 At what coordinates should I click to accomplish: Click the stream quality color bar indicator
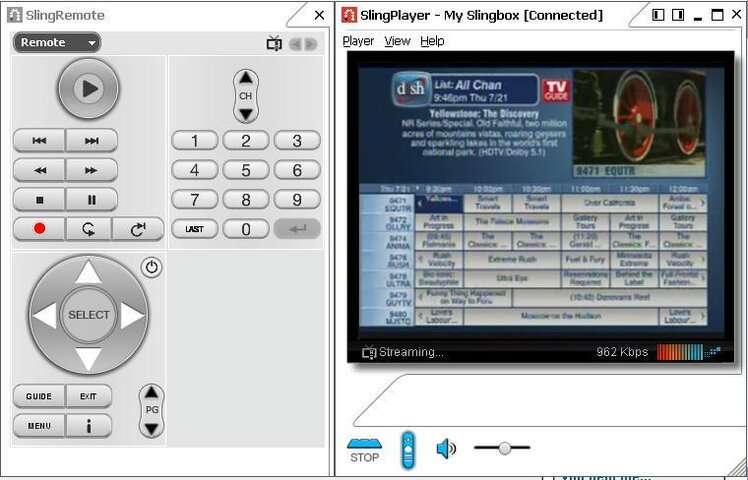click(x=679, y=352)
